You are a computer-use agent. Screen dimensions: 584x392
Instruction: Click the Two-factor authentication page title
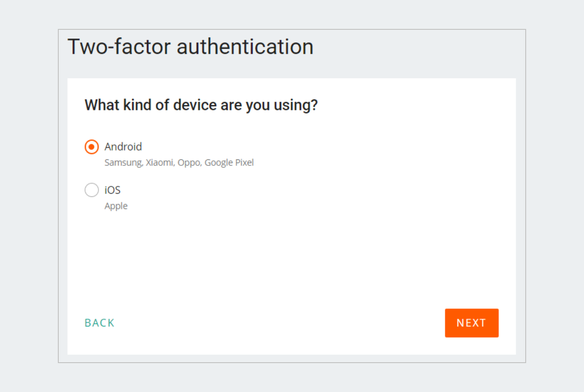pos(190,47)
